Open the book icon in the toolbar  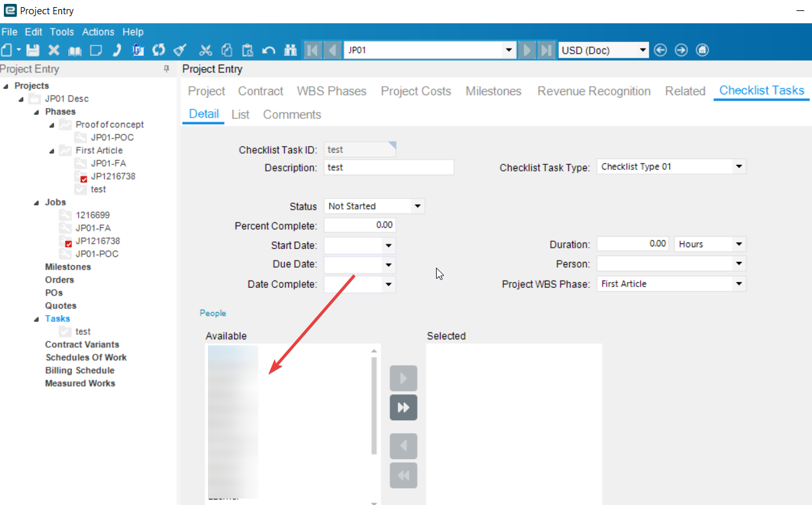(75, 50)
